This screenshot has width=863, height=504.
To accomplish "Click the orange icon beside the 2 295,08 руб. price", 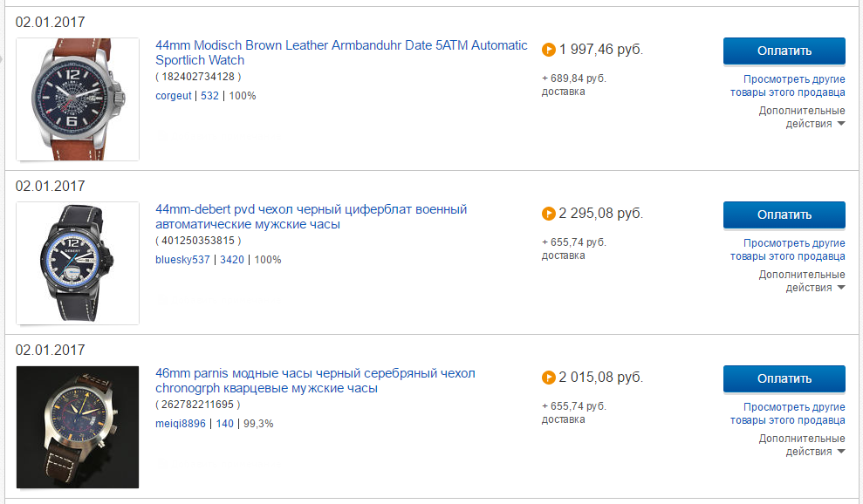I will click(549, 214).
